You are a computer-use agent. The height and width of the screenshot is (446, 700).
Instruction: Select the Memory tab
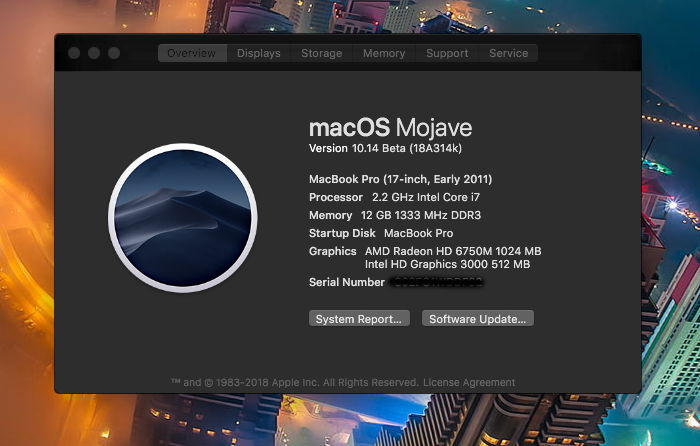[384, 53]
